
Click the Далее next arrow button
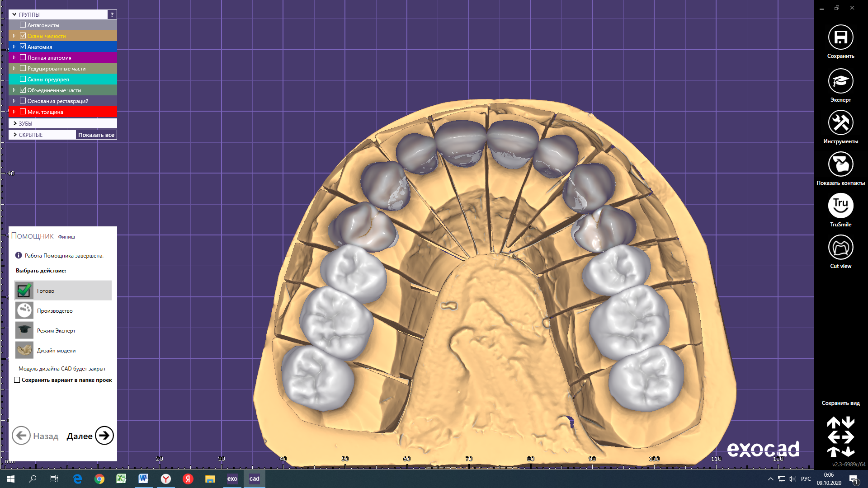104,436
